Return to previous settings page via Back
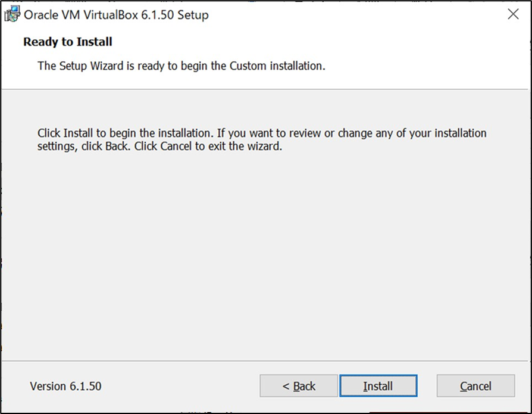The width and height of the screenshot is (532, 414). click(x=299, y=386)
